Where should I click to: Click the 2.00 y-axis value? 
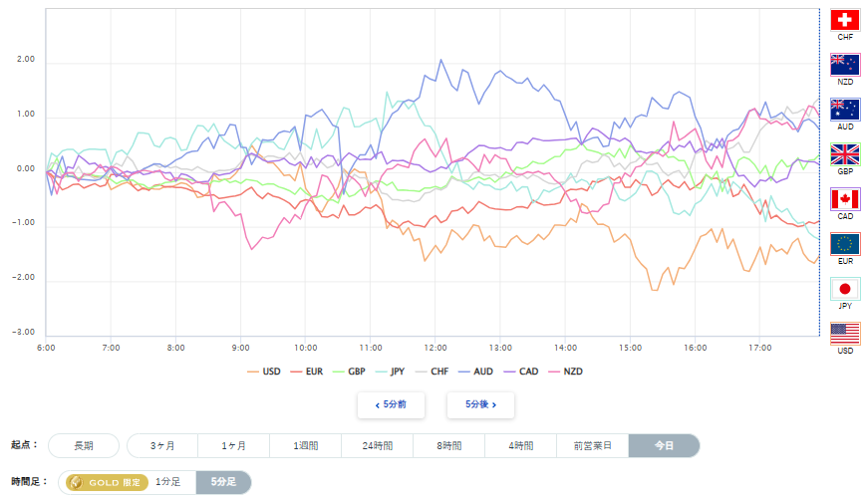click(x=26, y=59)
